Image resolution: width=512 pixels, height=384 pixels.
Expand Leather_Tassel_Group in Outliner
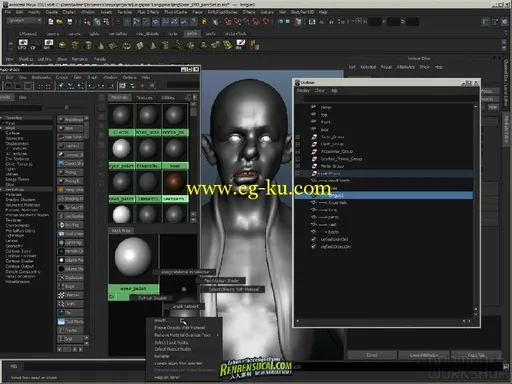[x=298, y=159]
